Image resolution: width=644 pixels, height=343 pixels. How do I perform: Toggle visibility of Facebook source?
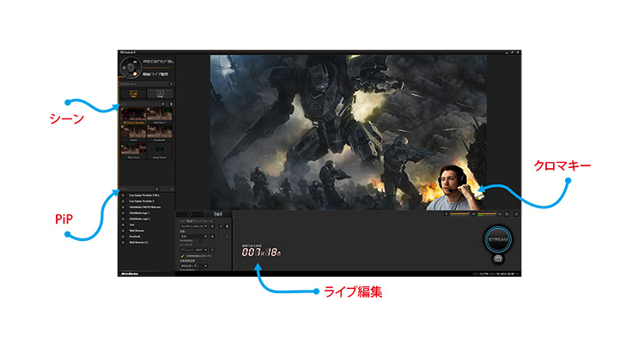(x=123, y=237)
